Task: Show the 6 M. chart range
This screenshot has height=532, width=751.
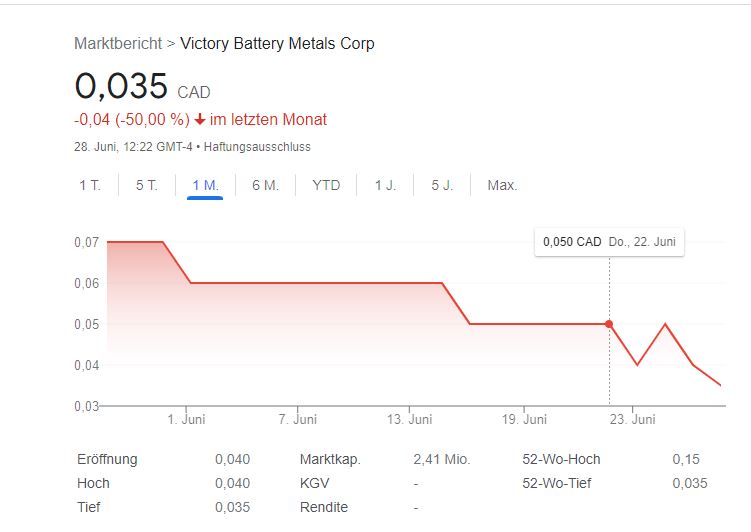Action: 265,185
